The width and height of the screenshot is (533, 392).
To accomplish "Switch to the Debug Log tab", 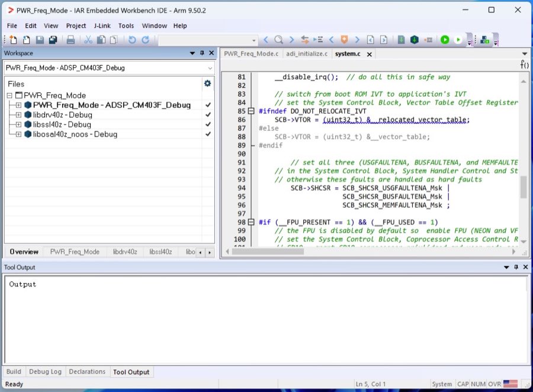I will pyautogui.click(x=45, y=372).
